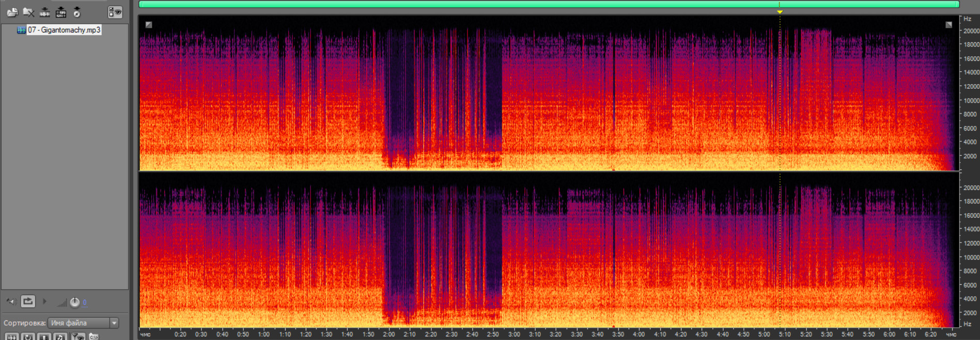
Task: Click the upper-right corner handle of spectrogram
Action: 949,25
